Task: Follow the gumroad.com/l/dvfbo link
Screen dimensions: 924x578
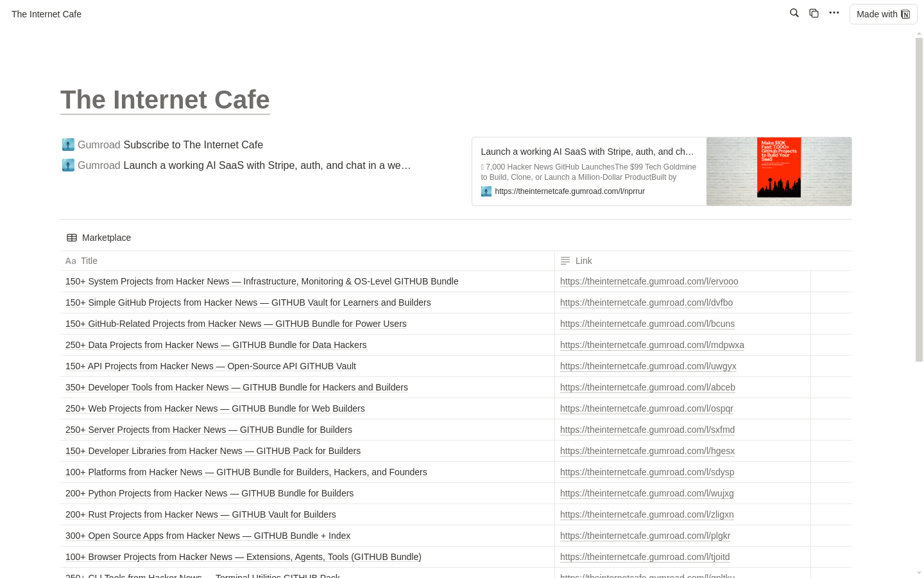Action: pyautogui.click(x=646, y=302)
